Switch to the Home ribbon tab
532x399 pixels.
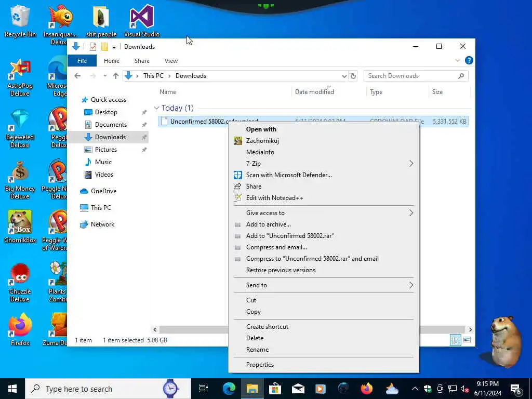(112, 61)
